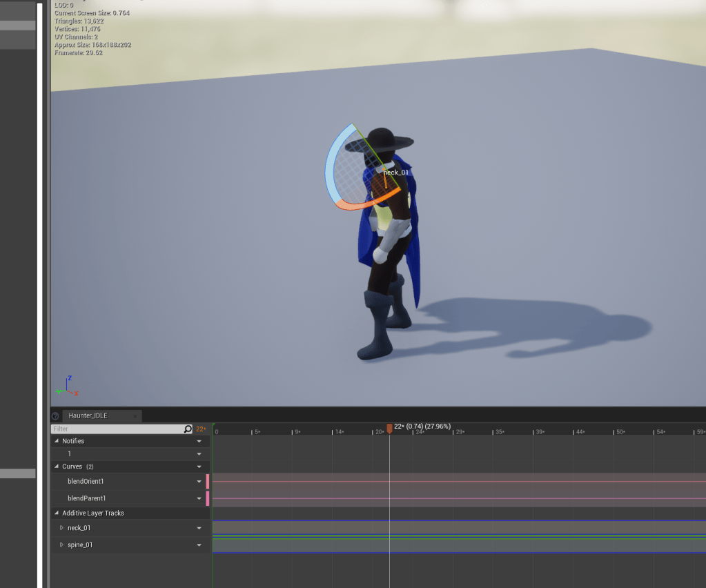This screenshot has height=588, width=706.
Task: Expand the spine_01 additive track
Action: (61, 545)
